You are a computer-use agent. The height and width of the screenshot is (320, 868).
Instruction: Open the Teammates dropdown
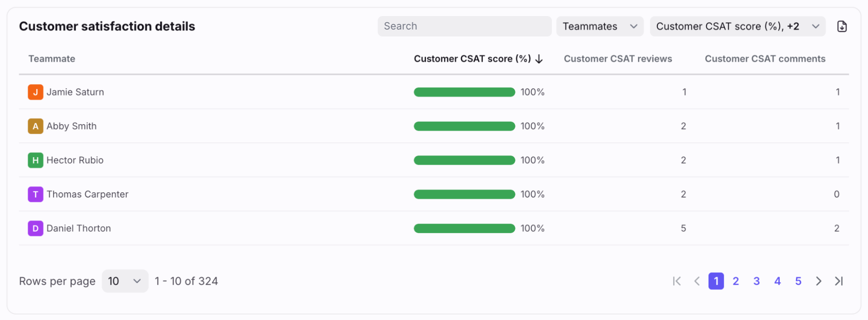coord(599,26)
